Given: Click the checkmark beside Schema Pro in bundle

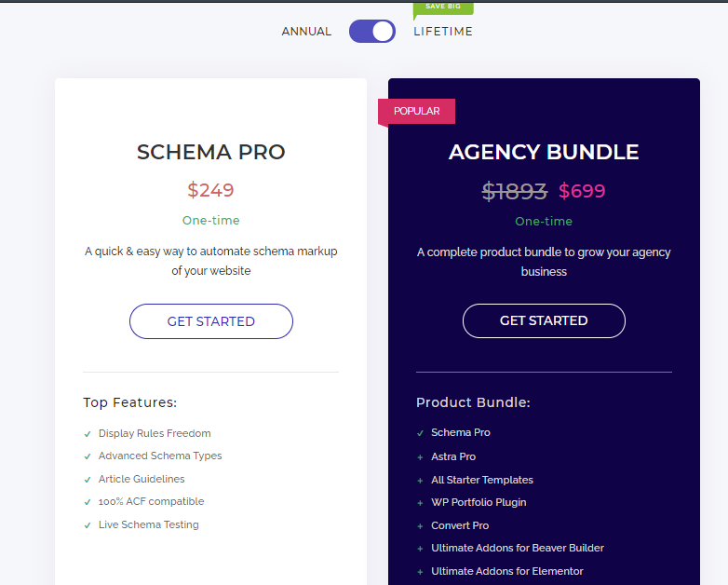Looking at the screenshot, I should [x=421, y=433].
